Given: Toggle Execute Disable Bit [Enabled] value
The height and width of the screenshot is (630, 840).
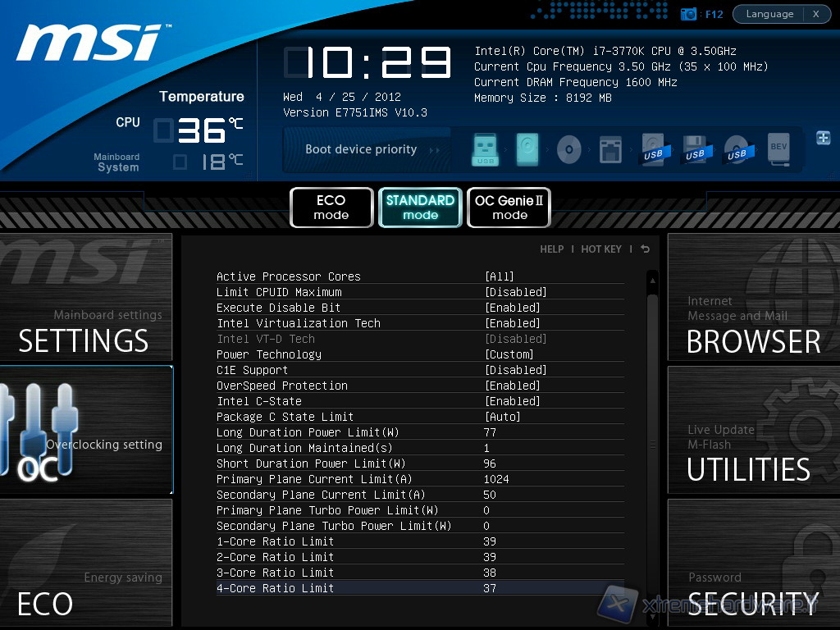Looking at the screenshot, I should click(x=513, y=308).
